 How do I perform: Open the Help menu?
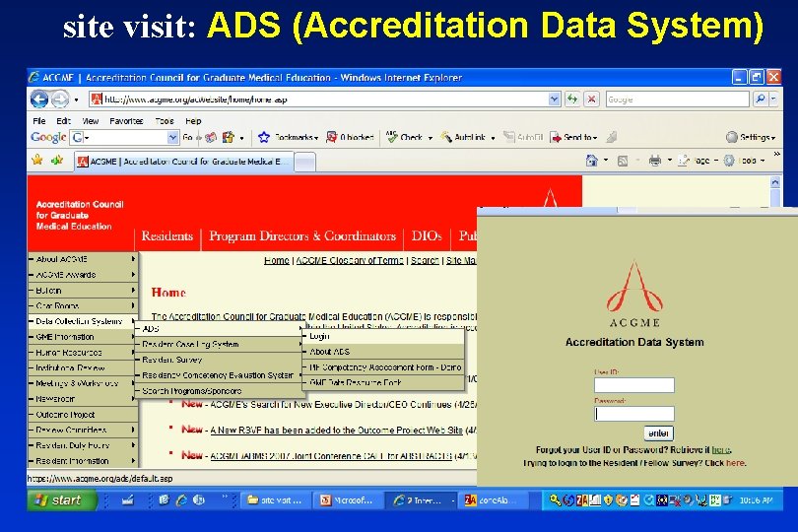193,120
